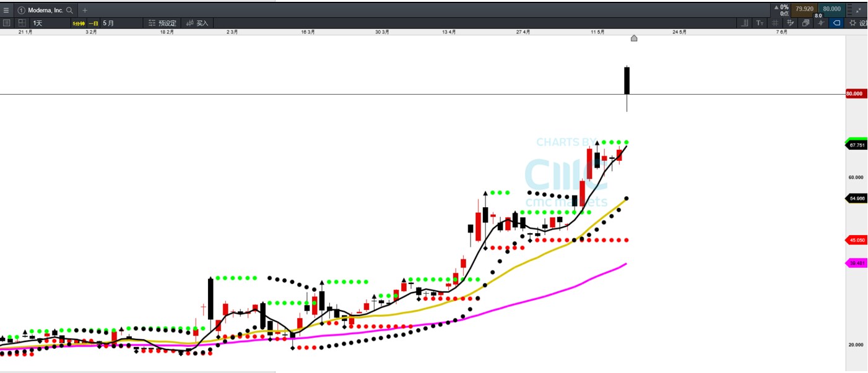Open the hamburger main menu

6,10
